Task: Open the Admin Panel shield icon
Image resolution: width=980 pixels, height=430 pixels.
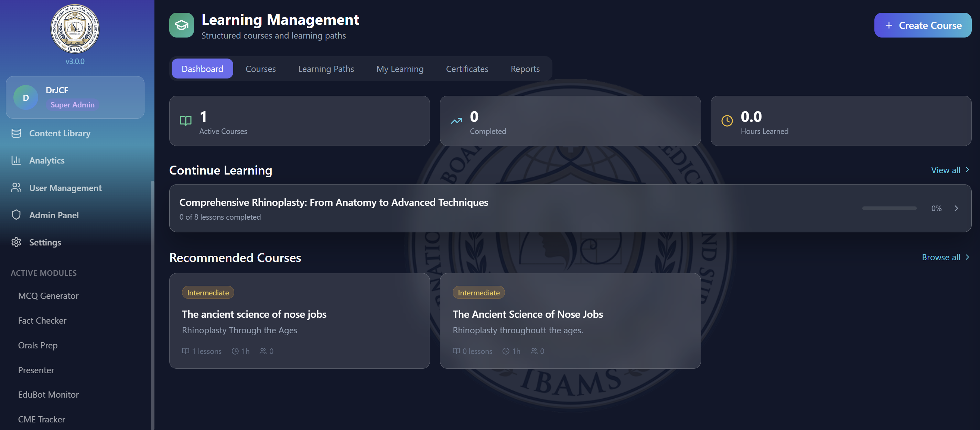Action: pos(17,215)
